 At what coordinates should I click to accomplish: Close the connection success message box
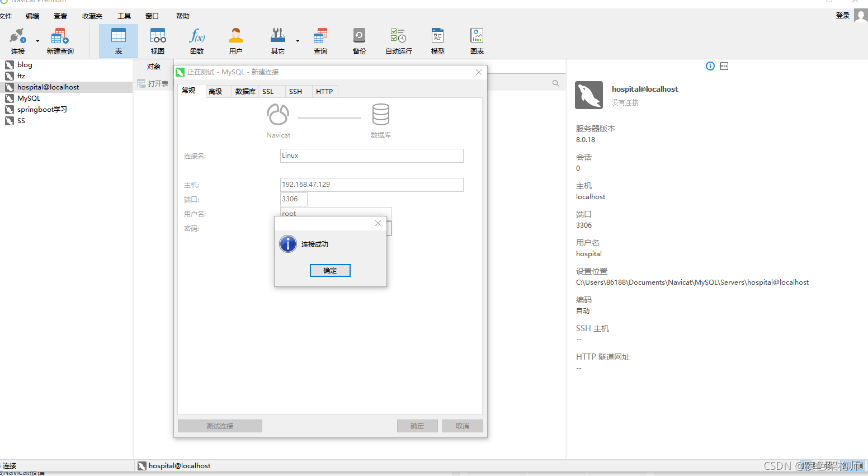pyautogui.click(x=378, y=223)
